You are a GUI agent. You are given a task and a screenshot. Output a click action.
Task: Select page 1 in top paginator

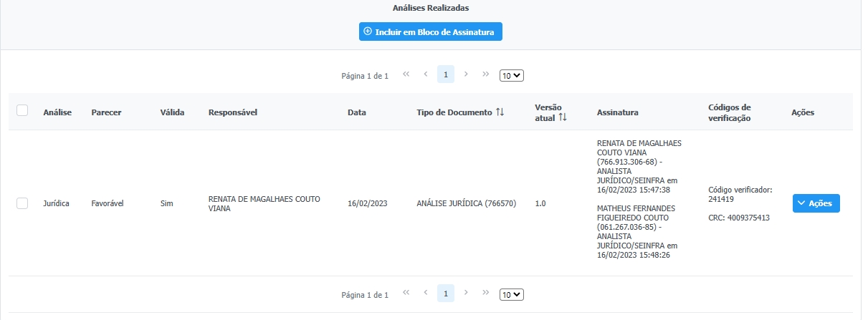point(446,74)
